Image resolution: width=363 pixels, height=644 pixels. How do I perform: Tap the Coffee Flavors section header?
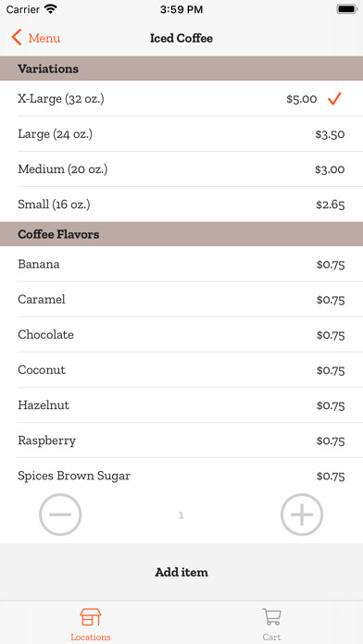(181, 234)
